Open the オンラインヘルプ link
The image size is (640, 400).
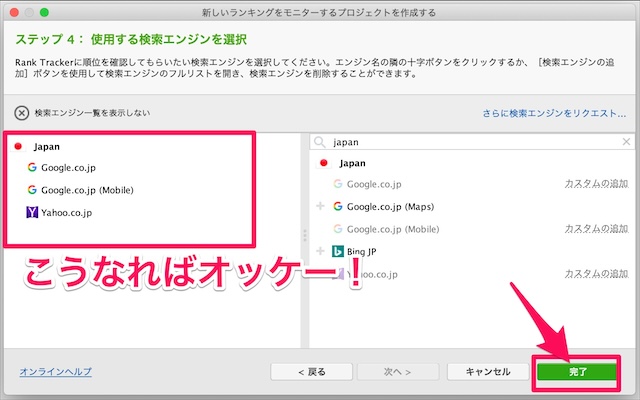coord(56,371)
